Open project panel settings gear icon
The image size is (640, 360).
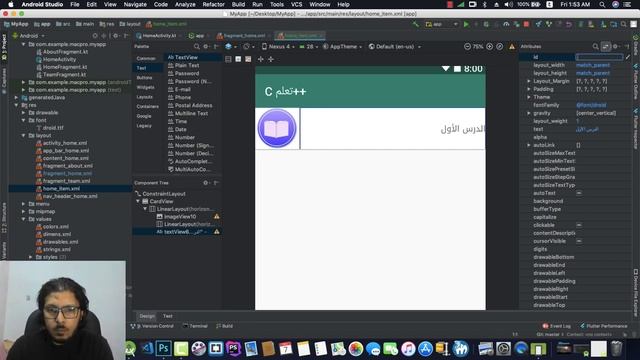pos(116,36)
